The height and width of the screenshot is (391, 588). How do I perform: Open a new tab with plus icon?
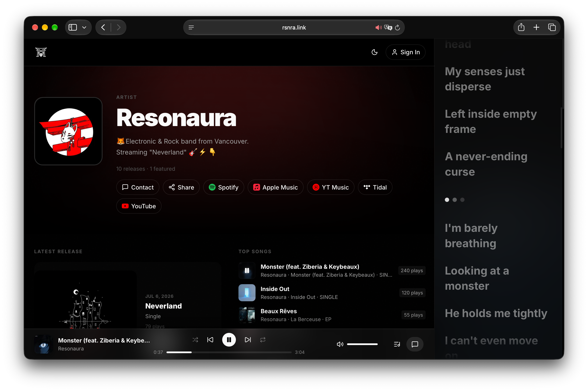coord(536,27)
